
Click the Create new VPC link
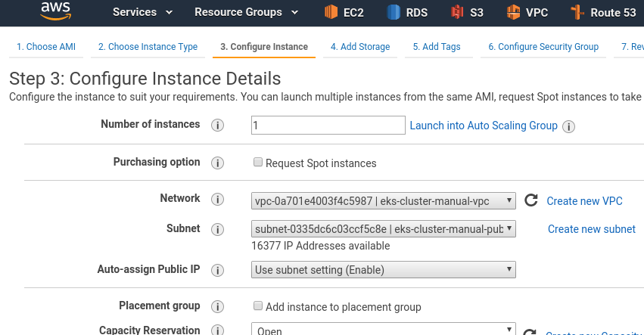584,201
